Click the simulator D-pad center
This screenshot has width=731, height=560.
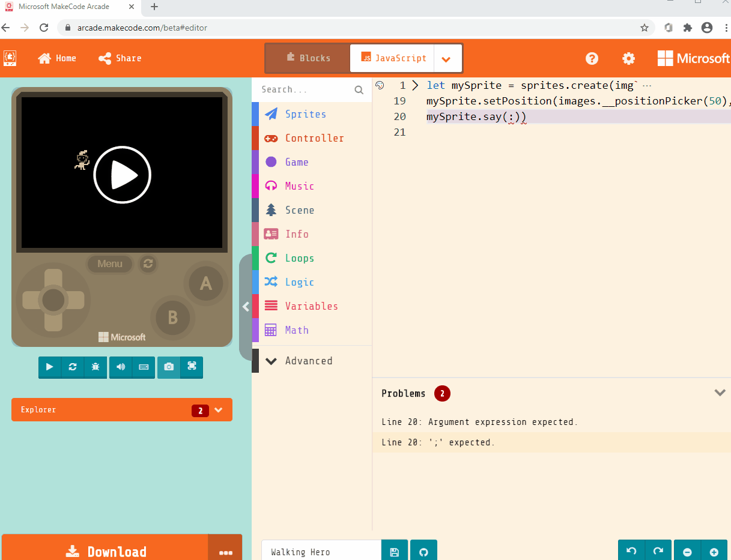pyautogui.click(x=53, y=300)
